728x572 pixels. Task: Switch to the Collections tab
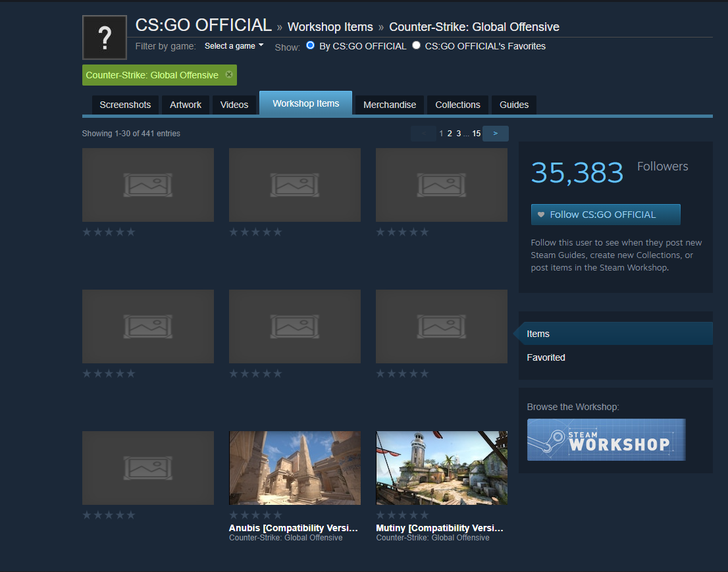point(457,105)
